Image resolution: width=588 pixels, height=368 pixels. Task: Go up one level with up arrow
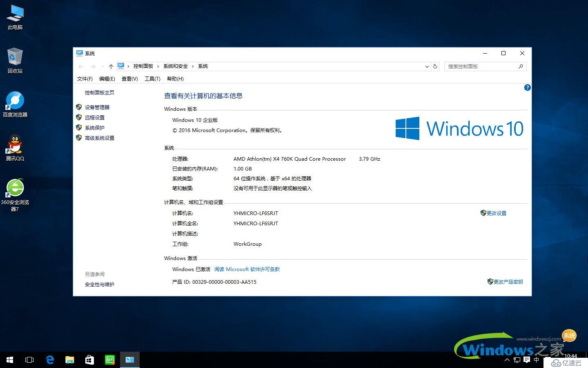[111, 66]
